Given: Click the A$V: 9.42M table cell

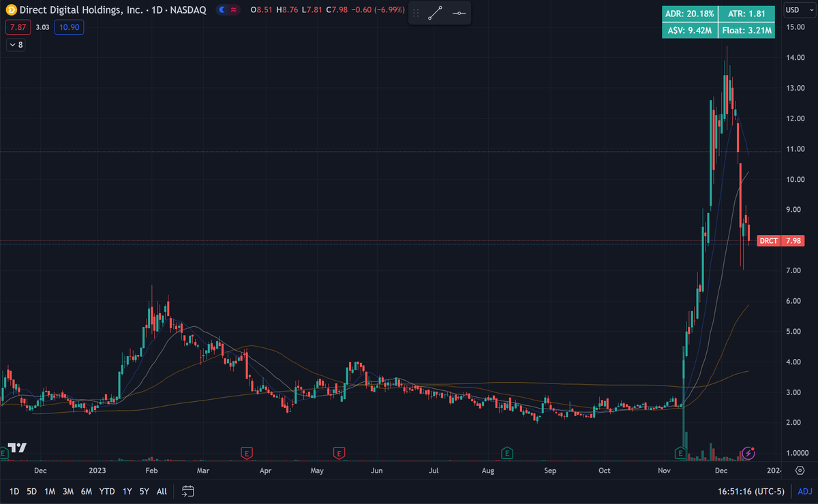Looking at the screenshot, I should 689,30.
